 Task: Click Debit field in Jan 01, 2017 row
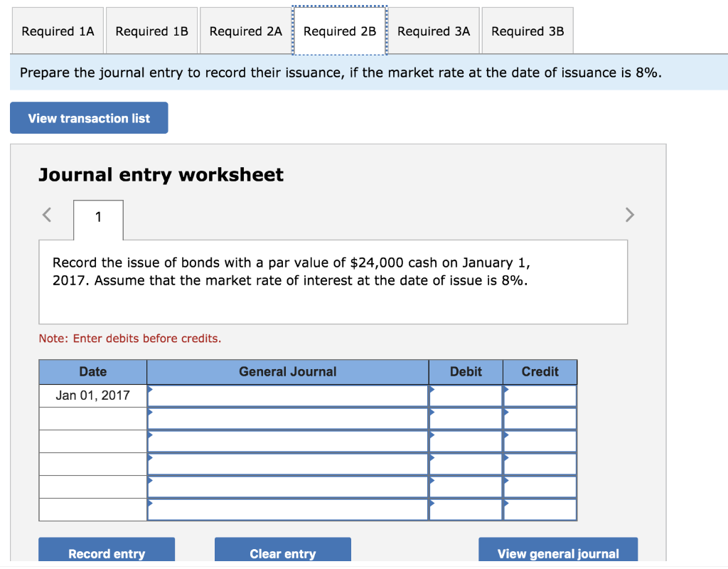[x=466, y=395]
